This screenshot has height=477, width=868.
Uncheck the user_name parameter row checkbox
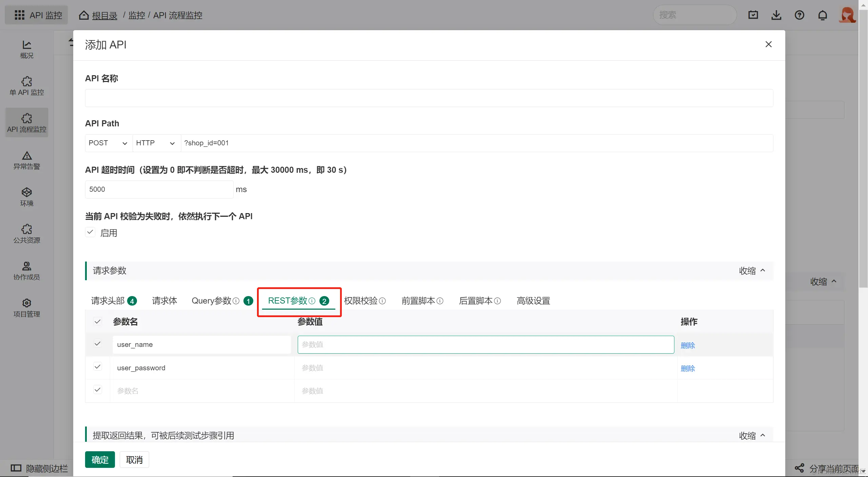(98, 344)
